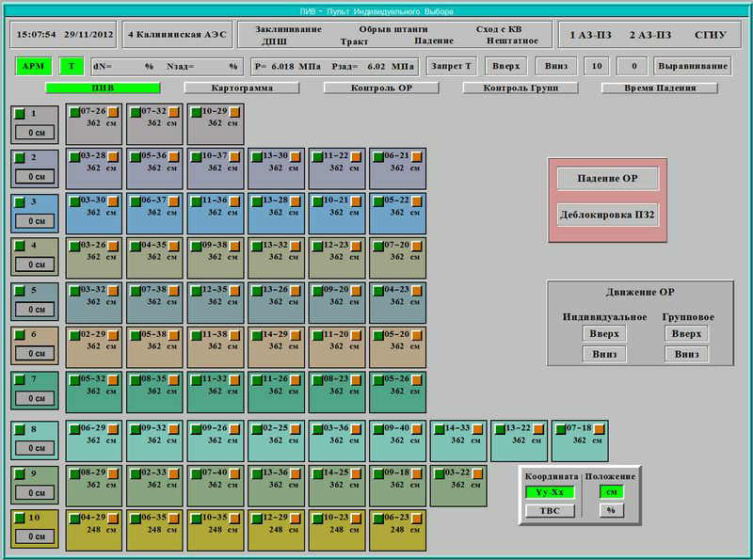Click the orange indicator of rod 06-23

(416, 519)
